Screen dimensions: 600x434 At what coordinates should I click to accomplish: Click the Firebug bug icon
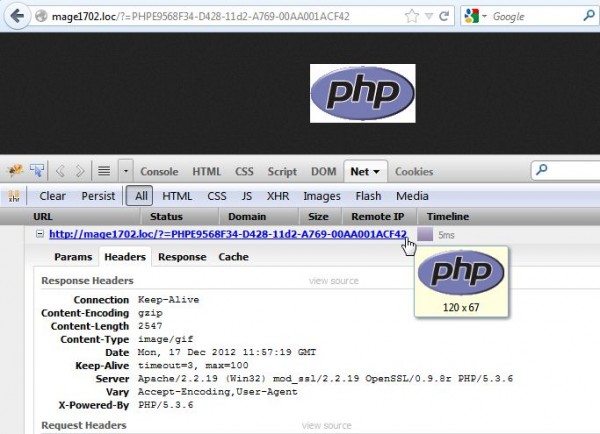click(15, 171)
